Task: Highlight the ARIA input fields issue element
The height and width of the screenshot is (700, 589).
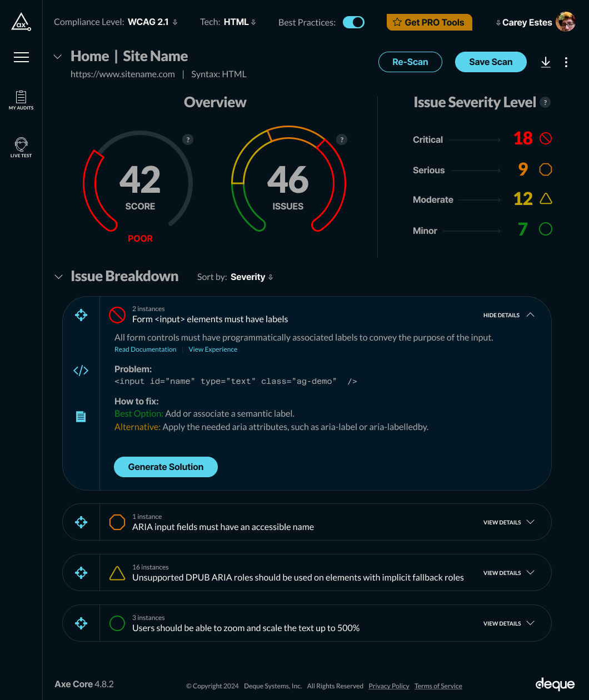Action: click(81, 522)
